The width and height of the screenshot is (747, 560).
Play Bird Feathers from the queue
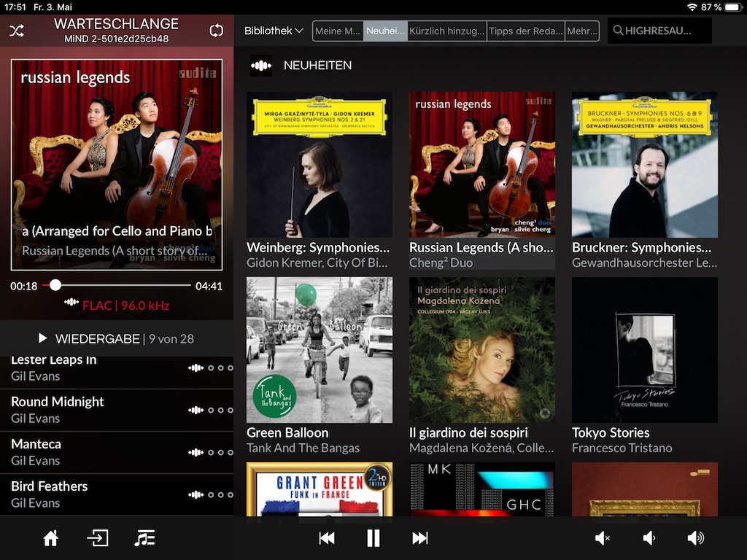coord(117,495)
